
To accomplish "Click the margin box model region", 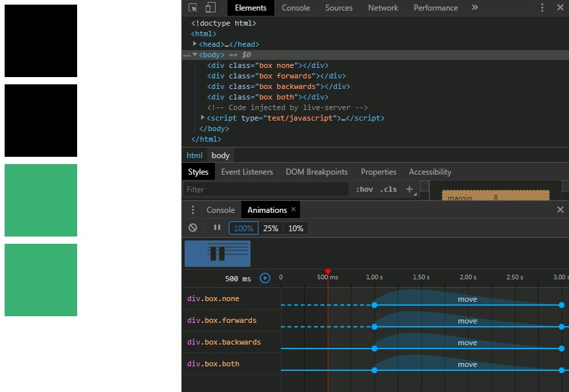I will (x=495, y=195).
